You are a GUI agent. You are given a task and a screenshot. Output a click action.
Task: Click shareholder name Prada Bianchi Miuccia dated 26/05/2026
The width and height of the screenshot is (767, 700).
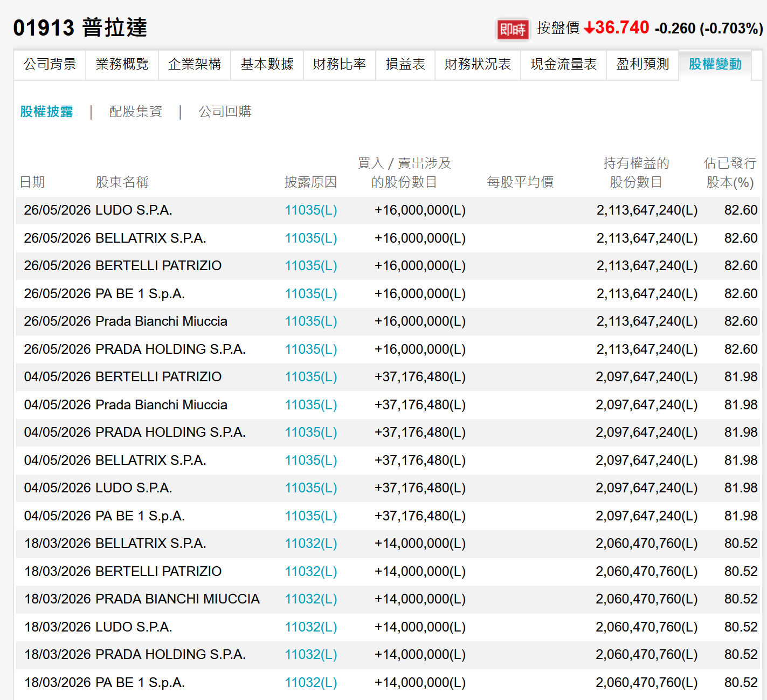(x=161, y=321)
